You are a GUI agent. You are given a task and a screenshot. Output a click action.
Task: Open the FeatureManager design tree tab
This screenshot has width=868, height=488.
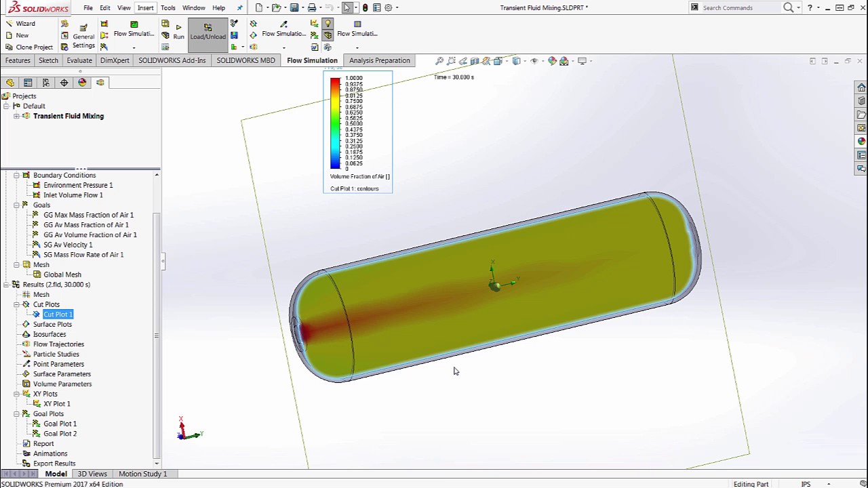coord(10,83)
